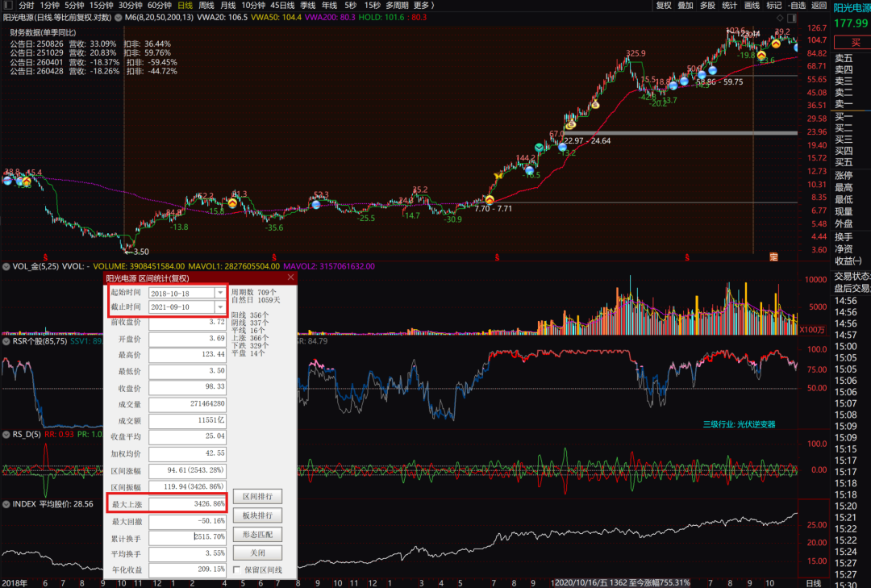Switch to the 15分钟 period tab
The width and height of the screenshot is (871, 588).
(x=101, y=5)
